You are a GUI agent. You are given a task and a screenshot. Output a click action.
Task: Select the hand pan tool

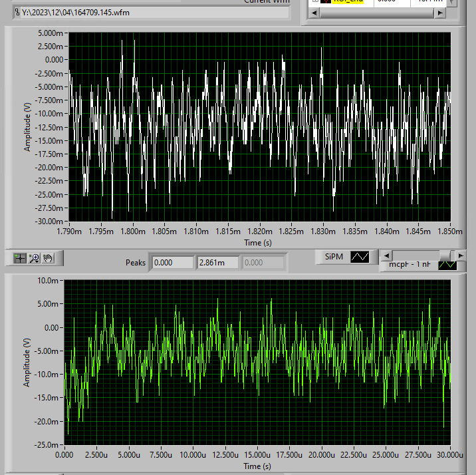49,257
